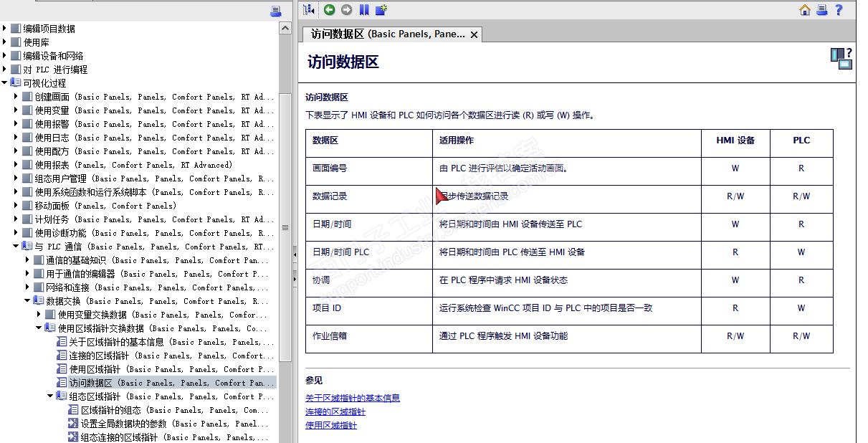Click the tree scrollbar up arrow
The width and height of the screenshot is (868, 443).
285,28
